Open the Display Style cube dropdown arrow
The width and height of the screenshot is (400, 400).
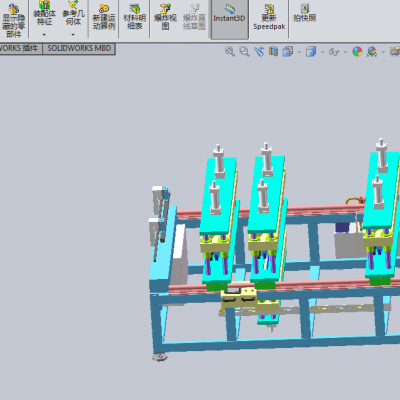click(322, 52)
